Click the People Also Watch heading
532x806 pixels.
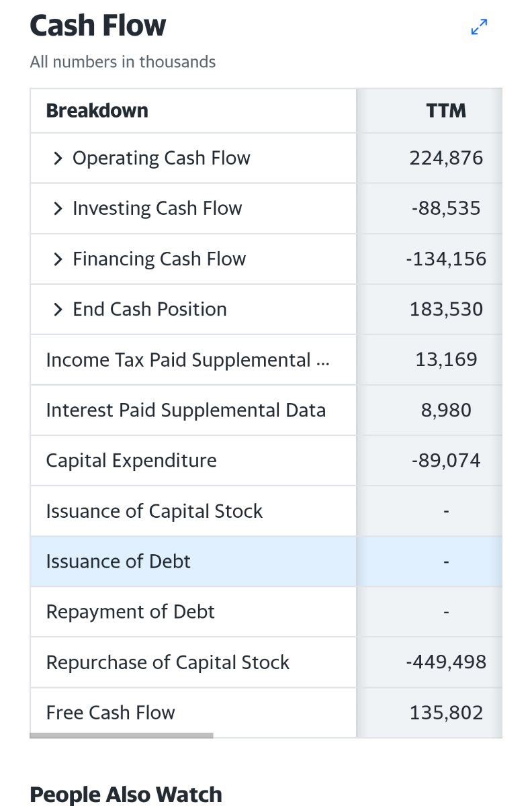[126, 795]
